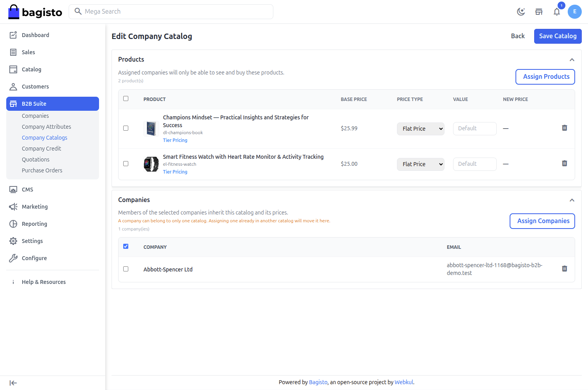Go to Companies submenu
588x390 pixels.
35,116
